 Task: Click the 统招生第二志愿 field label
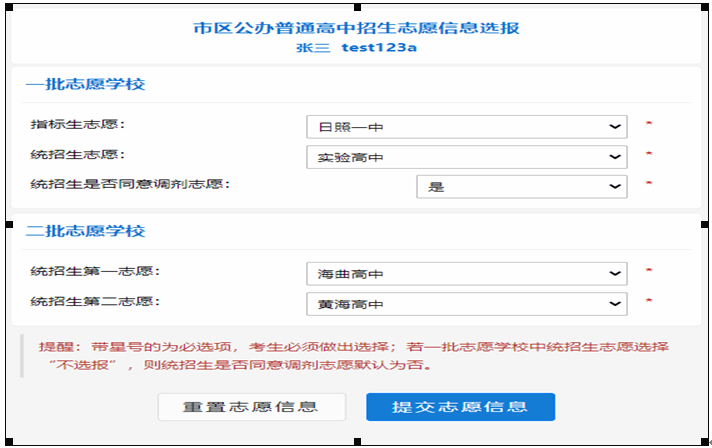pos(96,301)
